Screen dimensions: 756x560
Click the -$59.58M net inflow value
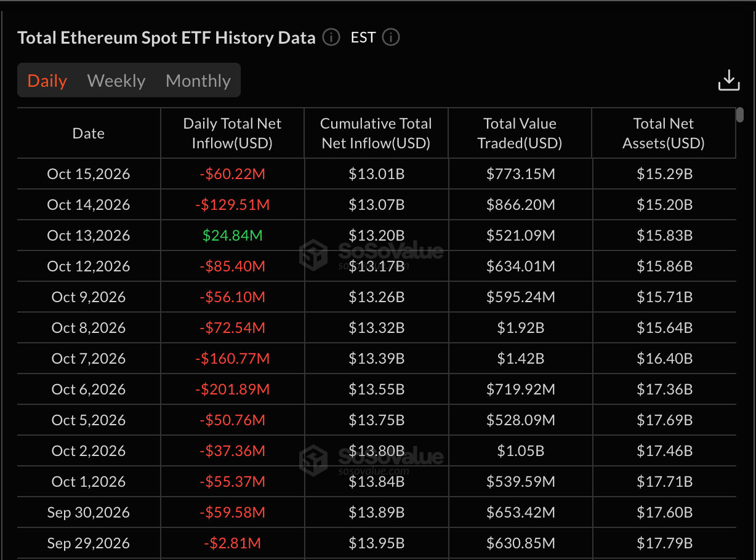click(233, 513)
